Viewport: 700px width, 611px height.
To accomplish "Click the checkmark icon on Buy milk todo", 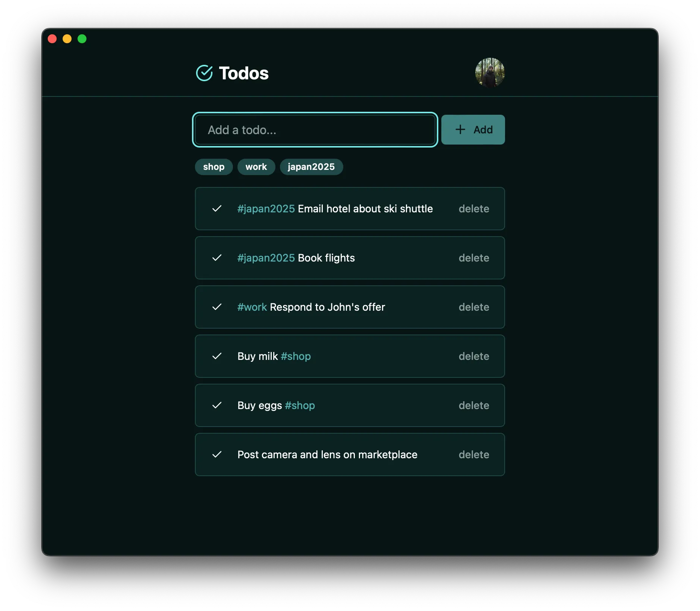I will (217, 356).
